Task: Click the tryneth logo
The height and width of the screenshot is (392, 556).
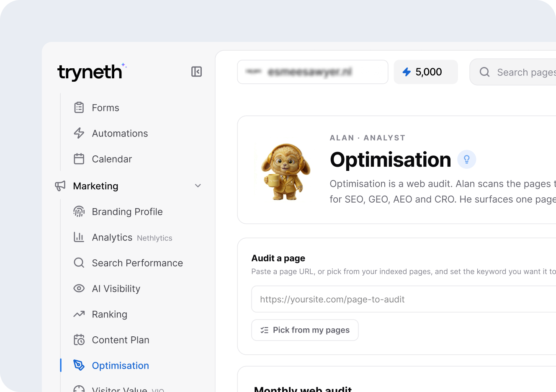Action: coord(92,72)
